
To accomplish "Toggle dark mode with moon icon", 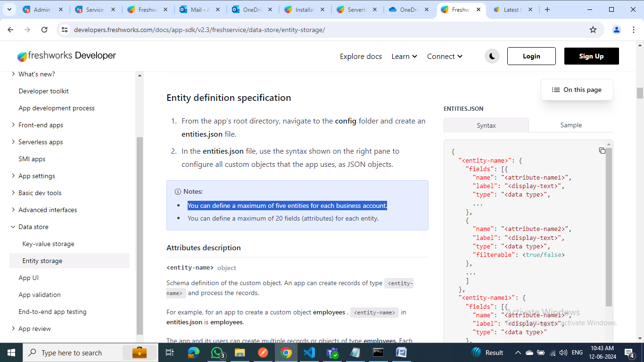I will tap(492, 56).
